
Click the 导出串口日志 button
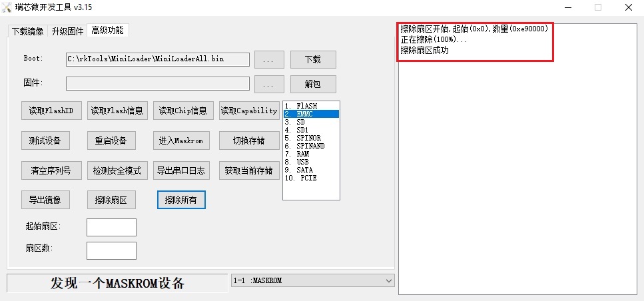point(182,170)
